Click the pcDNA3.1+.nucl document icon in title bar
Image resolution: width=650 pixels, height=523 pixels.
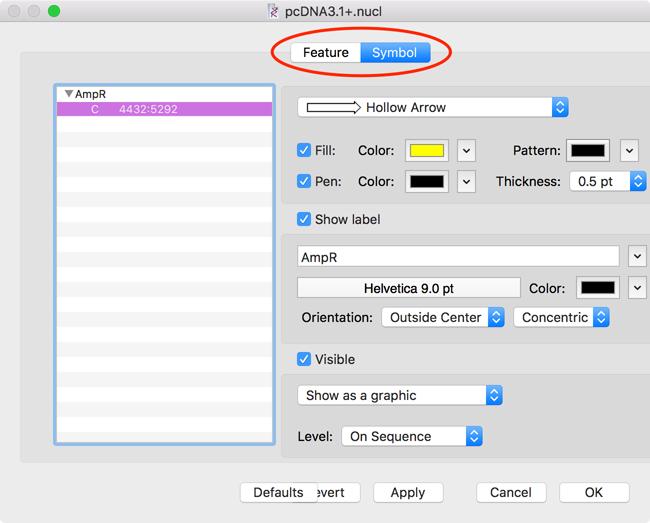click(273, 11)
